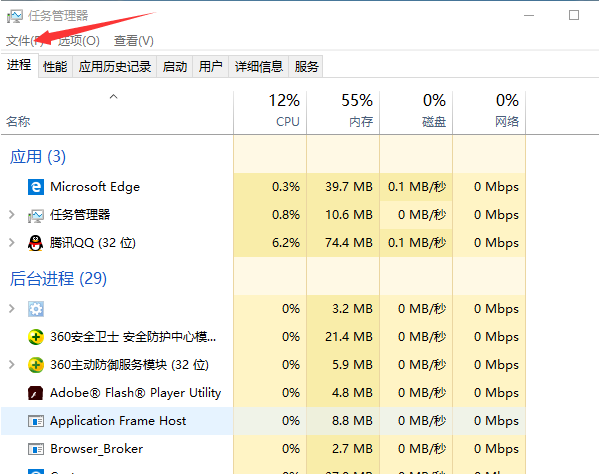Screen dimensions: 602x474
Task: Click the 360主动防御服务模块 icon
Action: (36, 365)
